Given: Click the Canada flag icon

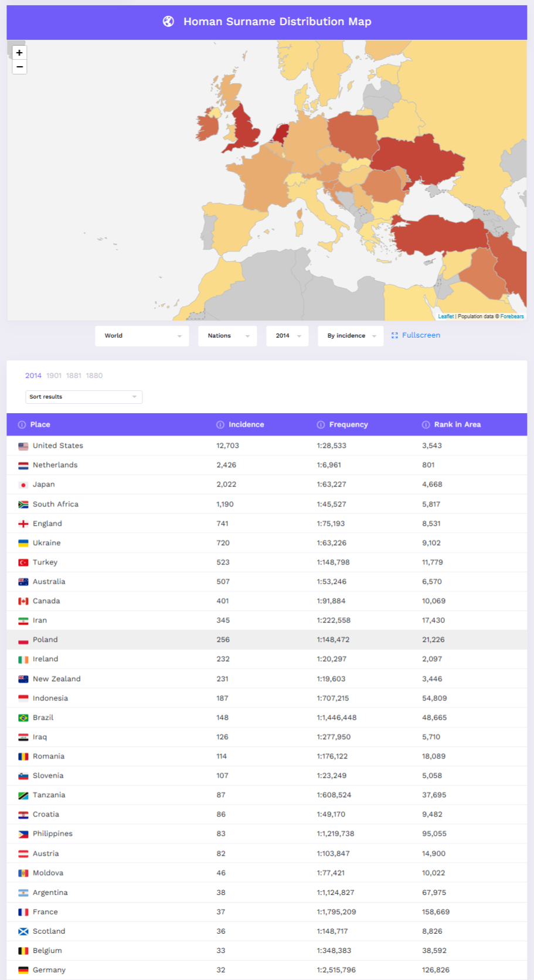Looking at the screenshot, I should (23, 601).
